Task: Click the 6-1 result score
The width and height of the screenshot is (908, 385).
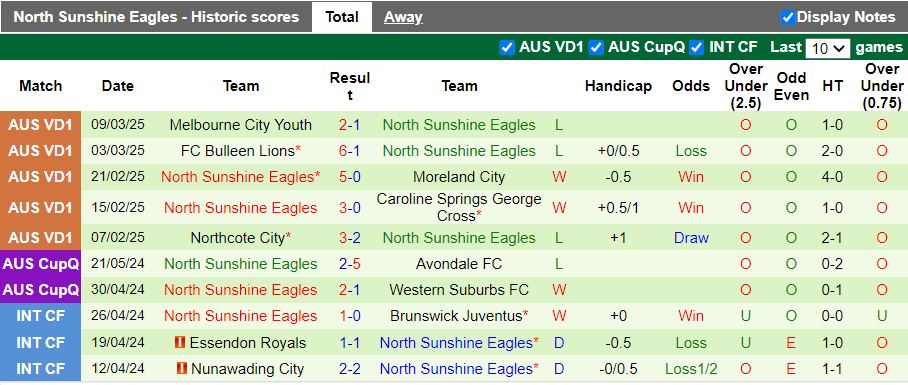Action: tap(350, 151)
